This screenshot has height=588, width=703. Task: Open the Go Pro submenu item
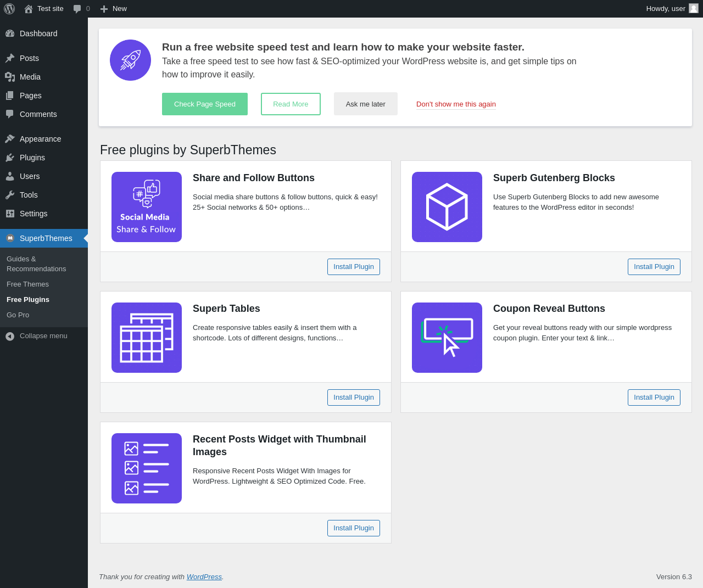(18, 315)
